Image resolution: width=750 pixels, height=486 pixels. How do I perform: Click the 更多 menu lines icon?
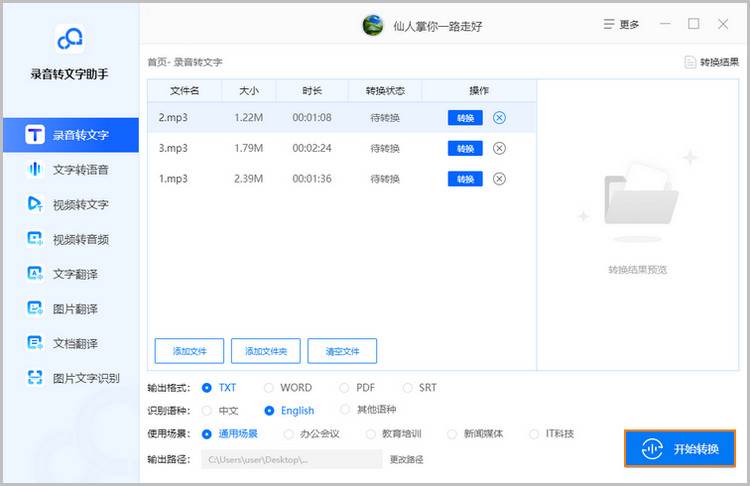point(608,24)
